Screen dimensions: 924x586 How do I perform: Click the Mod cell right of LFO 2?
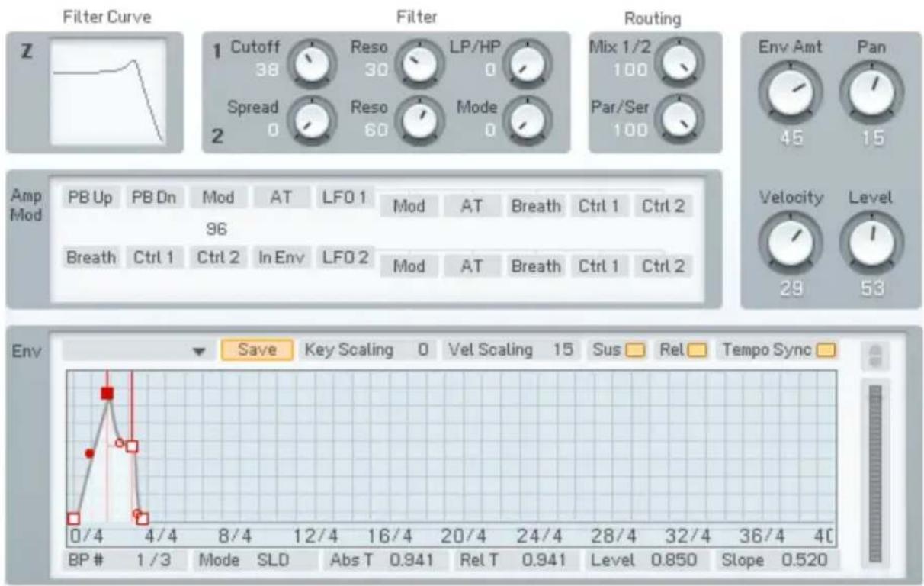click(x=408, y=265)
